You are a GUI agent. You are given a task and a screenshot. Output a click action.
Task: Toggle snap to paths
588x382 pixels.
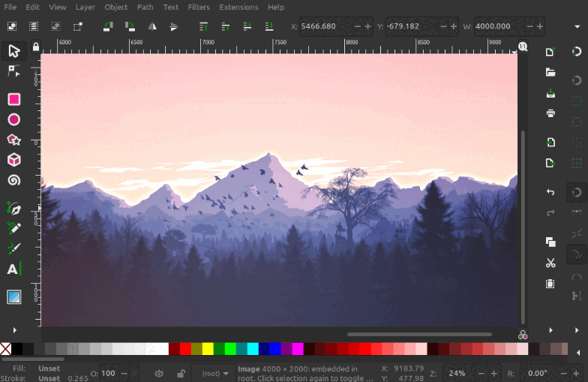point(576,213)
